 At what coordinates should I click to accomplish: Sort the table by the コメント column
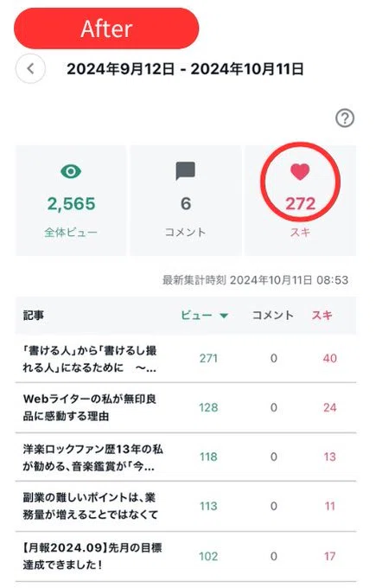pos(272,315)
